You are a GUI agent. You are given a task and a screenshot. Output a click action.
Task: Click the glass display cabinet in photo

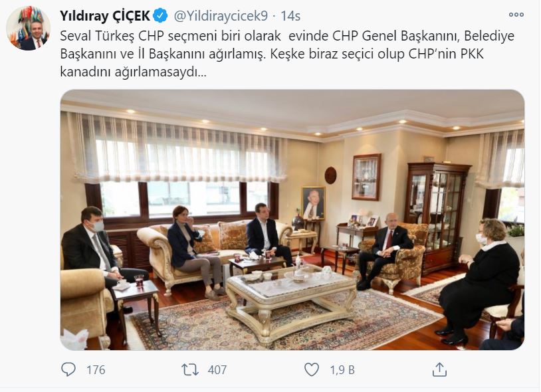[x=437, y=217]
